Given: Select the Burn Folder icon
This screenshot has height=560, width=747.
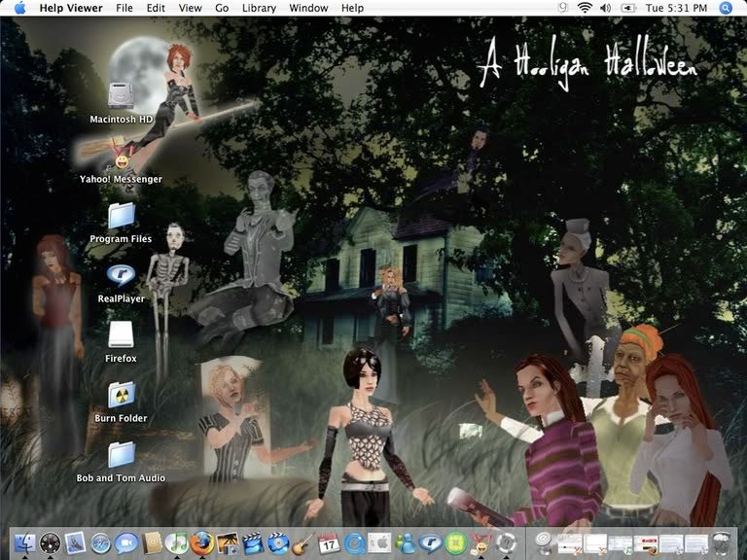Looking at the screenshot, I should 121,395.
